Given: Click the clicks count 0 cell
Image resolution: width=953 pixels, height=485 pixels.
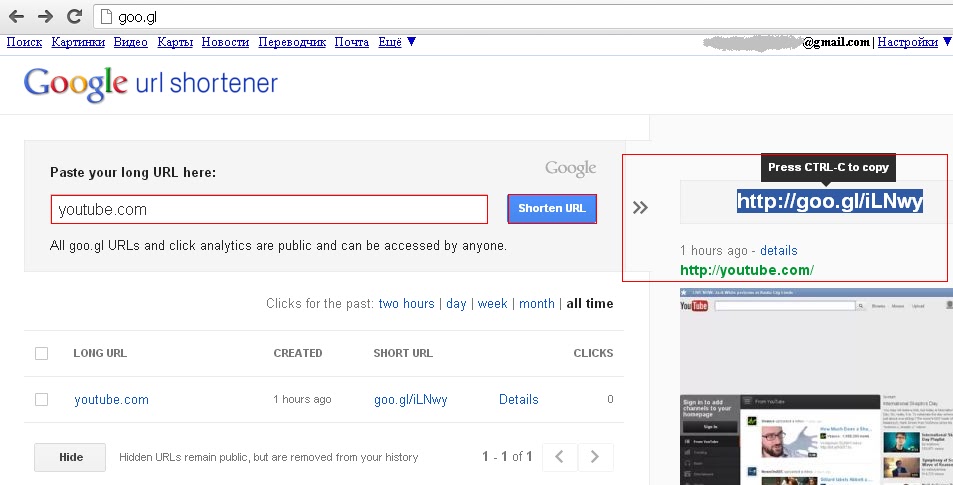Looking at the screenshot, I should (610, 399).
